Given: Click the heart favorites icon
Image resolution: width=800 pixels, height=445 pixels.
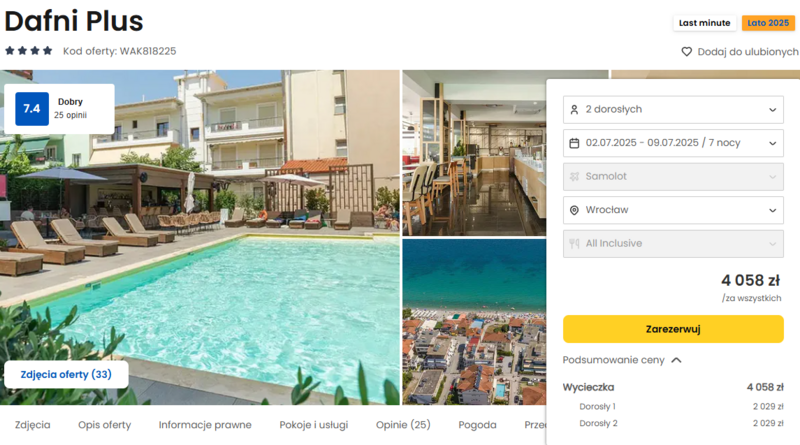Looking at the screenshot, I should click(x=687, y=52).
